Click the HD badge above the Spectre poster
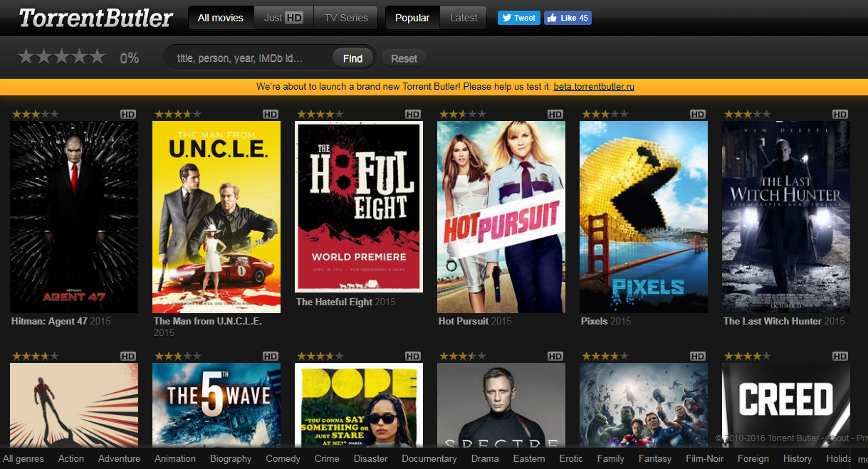Viewport: 868px width, 469px height. [555, 356]
